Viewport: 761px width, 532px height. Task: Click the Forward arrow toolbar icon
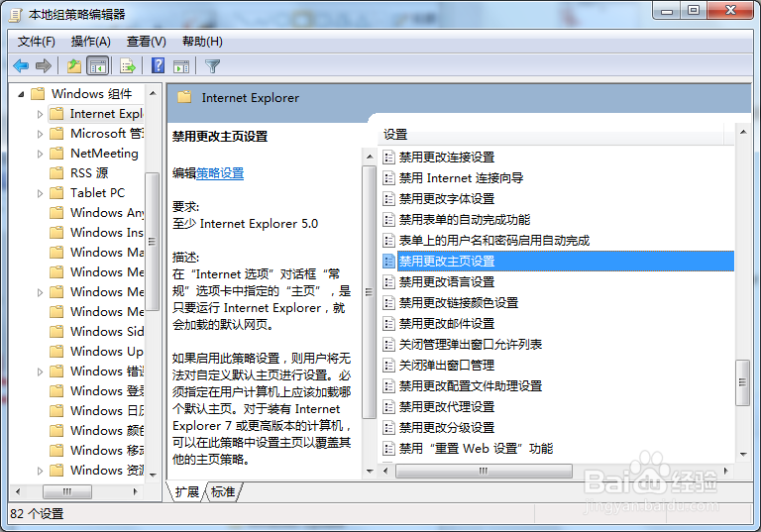pyautogui.click(x=44, y=65)
